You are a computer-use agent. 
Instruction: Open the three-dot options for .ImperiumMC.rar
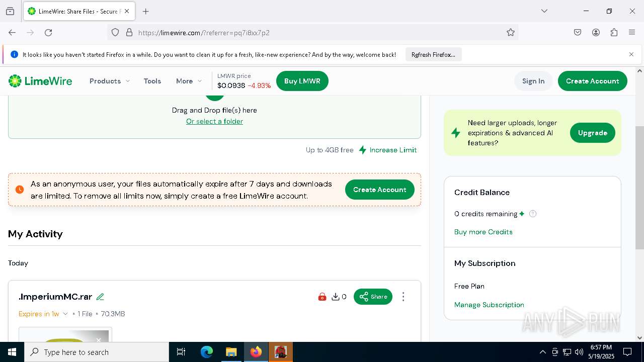click(x=403, y=297)
